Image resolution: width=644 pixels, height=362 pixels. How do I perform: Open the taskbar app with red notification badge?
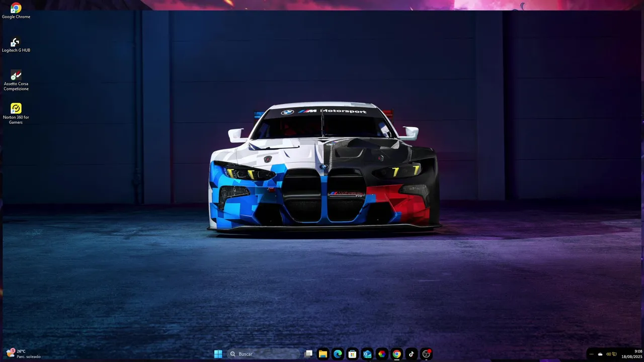(427, 354)
